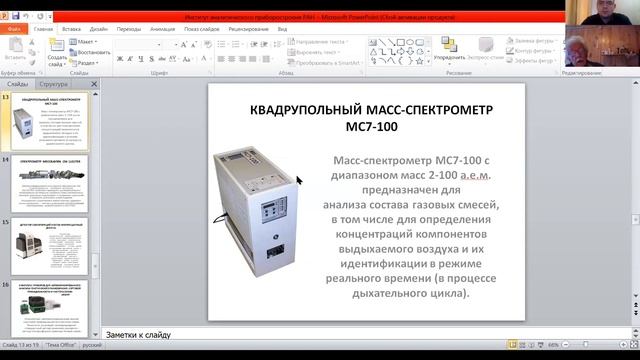Center text in paragraph group

tap(232, 59)
